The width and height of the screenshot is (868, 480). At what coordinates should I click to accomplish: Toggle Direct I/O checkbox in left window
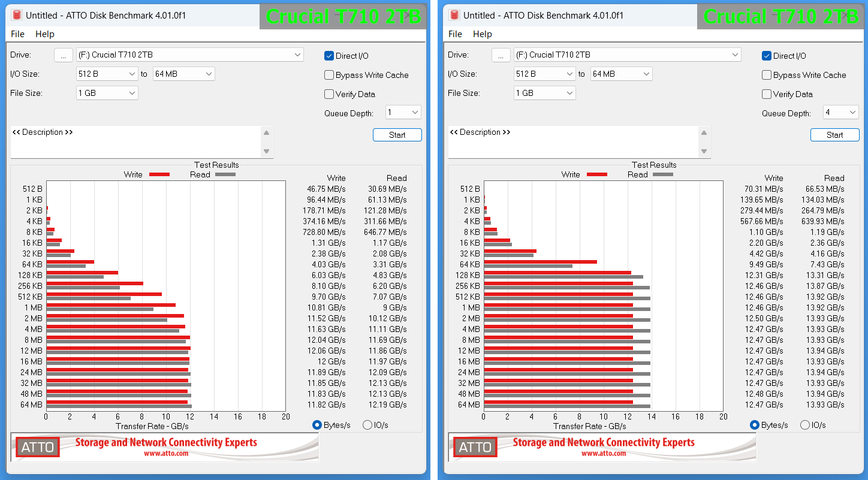coord(328,56)
